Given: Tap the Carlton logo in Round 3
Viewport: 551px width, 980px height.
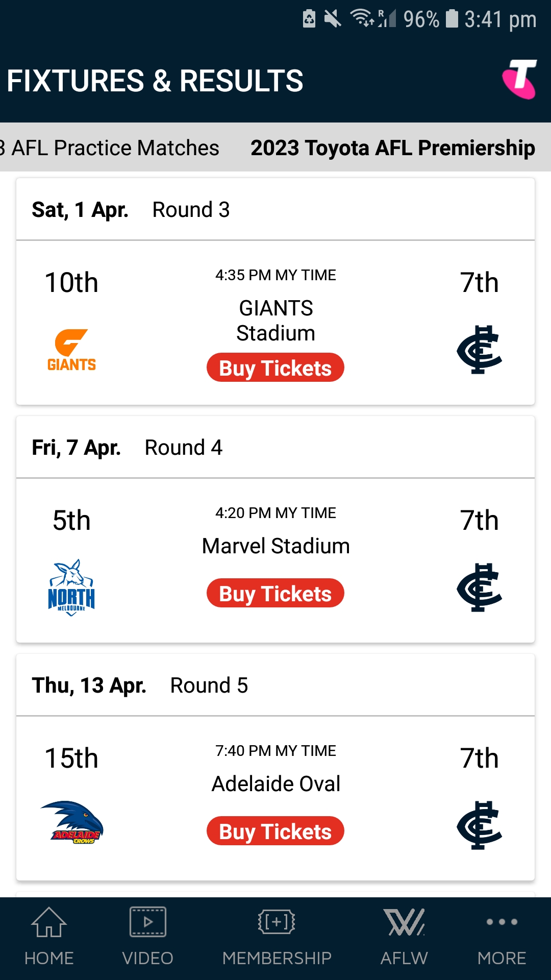Looking at the screenshot, I should (x=480, y=350).
